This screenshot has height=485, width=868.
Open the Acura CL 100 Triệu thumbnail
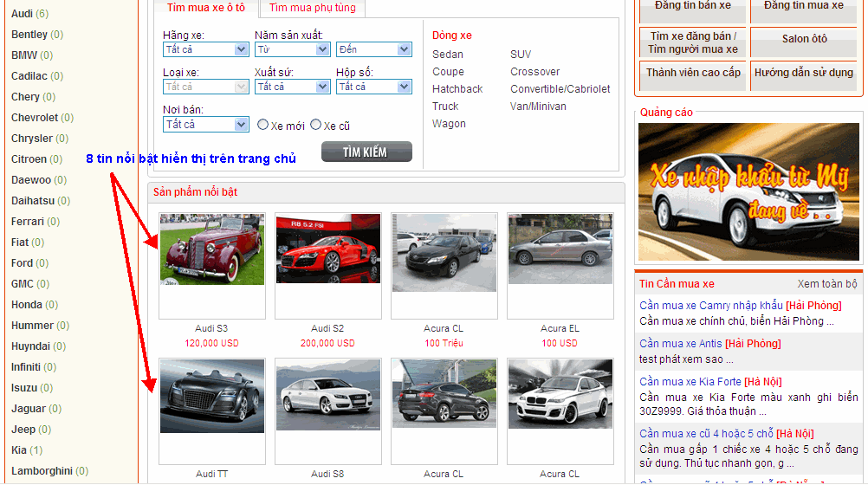[x=444, y=253]
